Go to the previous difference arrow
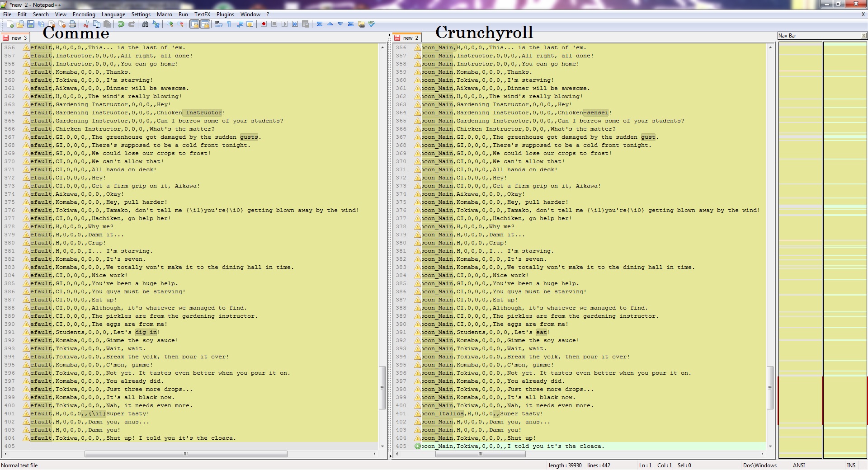The image size is (868, 470). coord(330,24)
